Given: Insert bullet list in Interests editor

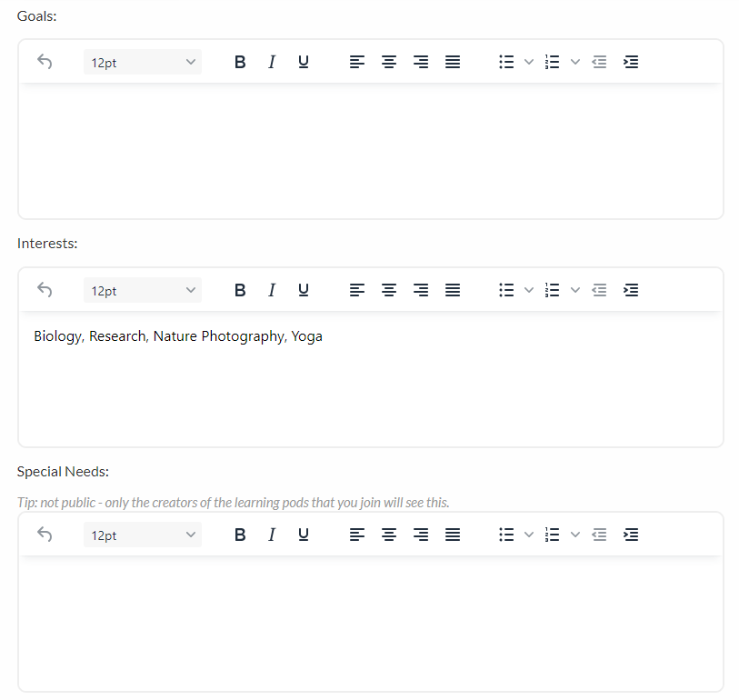Looking at the screenshot, I should point(506,290).
